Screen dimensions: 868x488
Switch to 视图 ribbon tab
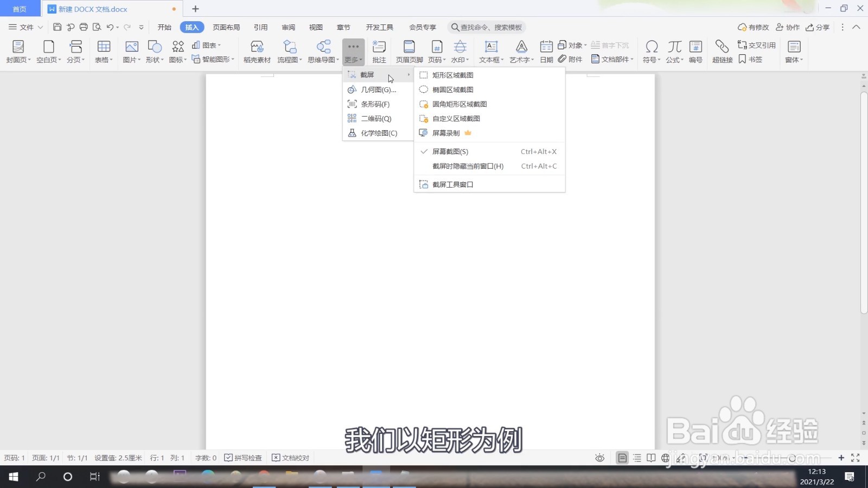316,27
